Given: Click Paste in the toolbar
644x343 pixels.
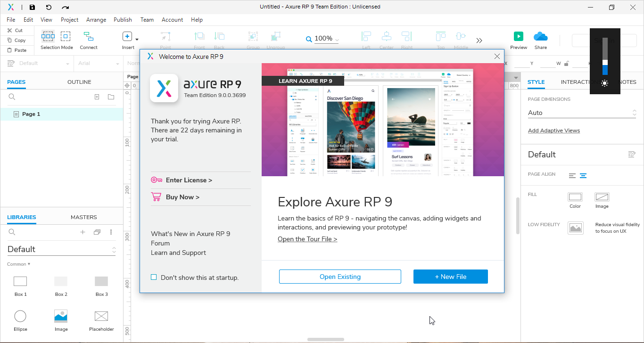Looking at the screenshot, I should click(x=16, y=50).
